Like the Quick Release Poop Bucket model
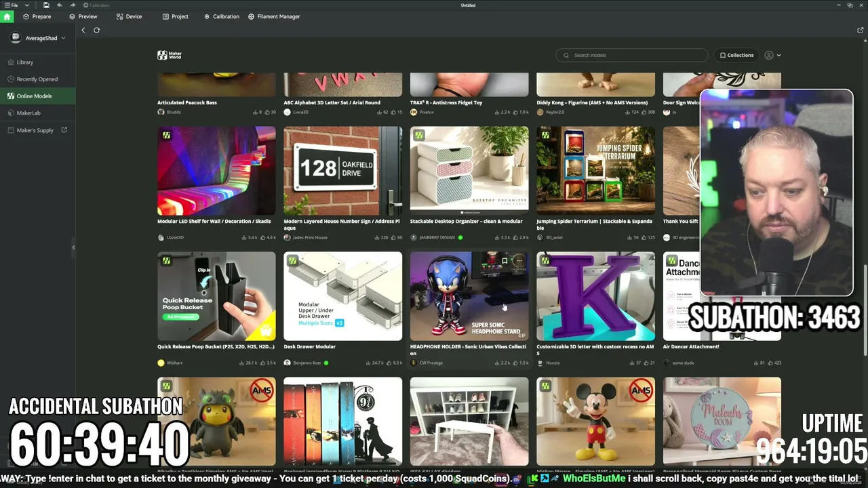This screenshot has height=488, width=868. [263, 363]
